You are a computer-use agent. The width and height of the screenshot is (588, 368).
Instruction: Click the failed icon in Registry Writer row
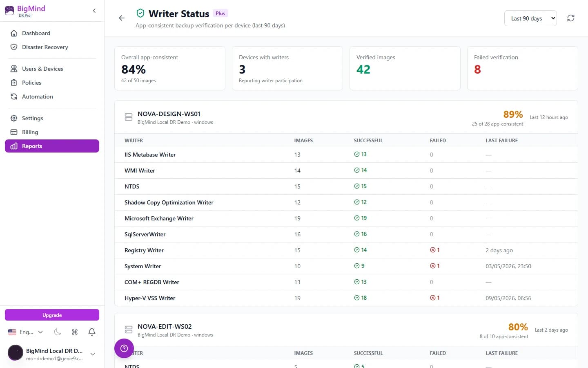(x=432, y=250)
